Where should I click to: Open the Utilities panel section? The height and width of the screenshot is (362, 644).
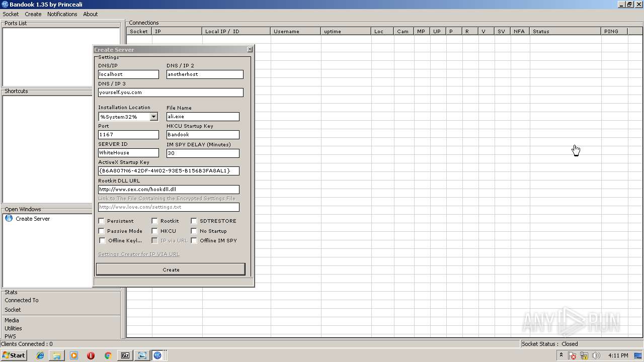tap(13, 328)
